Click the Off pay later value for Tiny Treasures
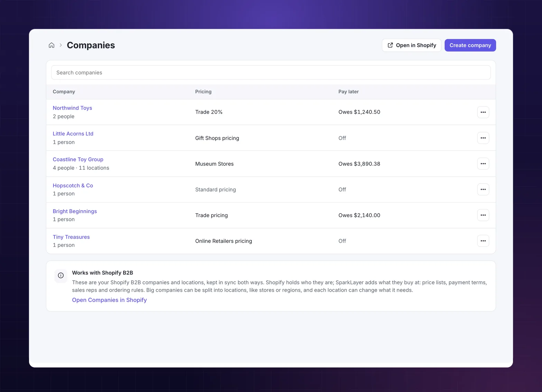 click(x=342, y=241)
